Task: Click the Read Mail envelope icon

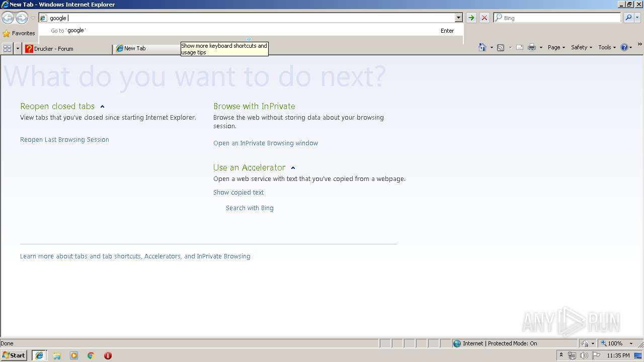Action: (520, 48)
